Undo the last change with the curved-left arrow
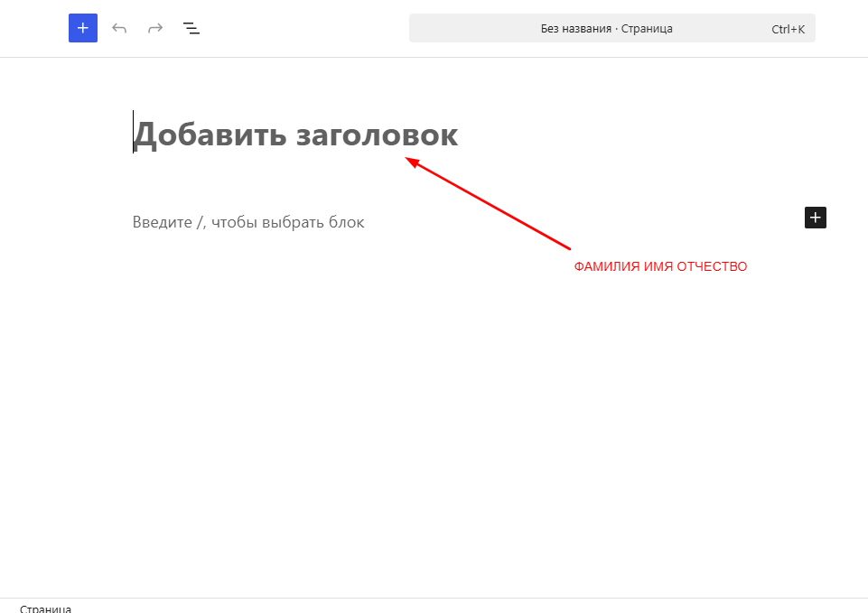This screenshot has width=868, height=613. coord(118,28)
